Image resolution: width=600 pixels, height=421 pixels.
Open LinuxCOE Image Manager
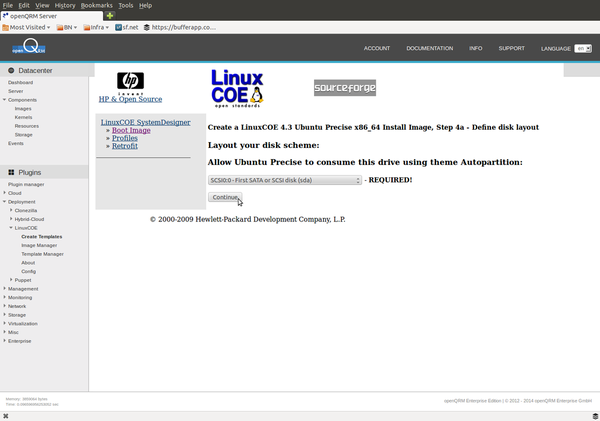click(39, 245)
